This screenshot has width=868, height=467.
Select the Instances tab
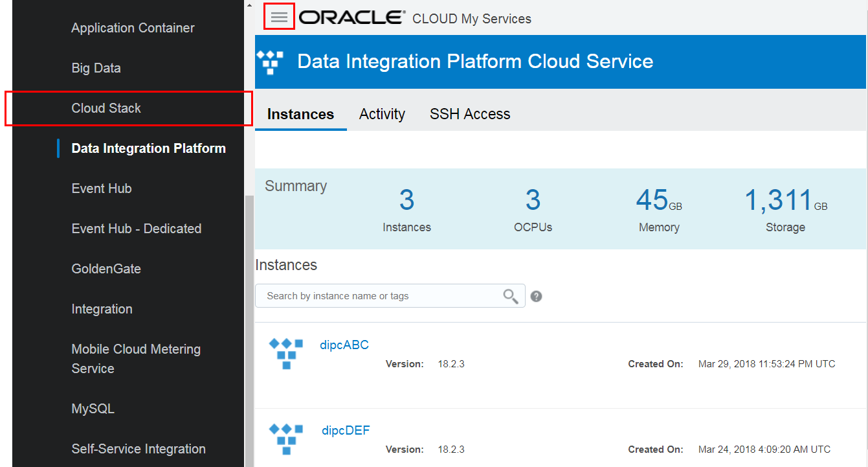(x=300, y=113)
